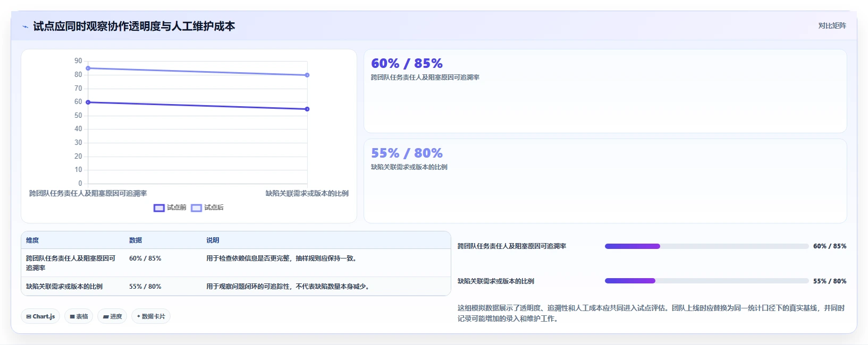This screenshot has width=868, height=345.
Task: Click the chart x-axis label 跨团队任务责任人及阻塞原因可追溯率
Action: point(88,194)
